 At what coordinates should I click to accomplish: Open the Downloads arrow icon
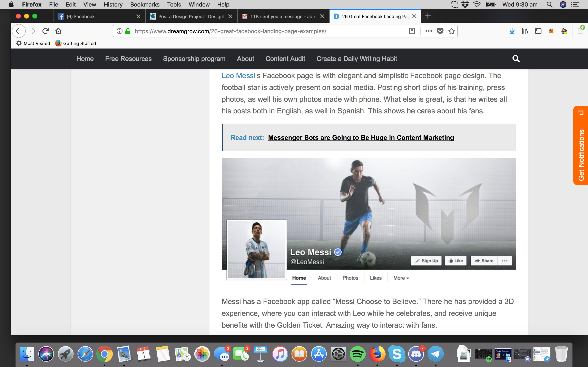tap(512, 31)
